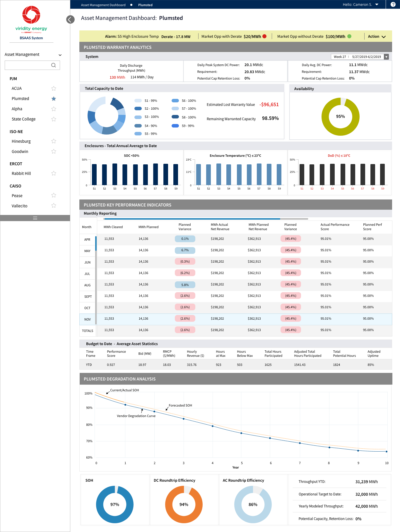Viewport: 400px width, 532px height.
Task: Collapse sidebar with the back arrow button
Action: pos(70,20)
